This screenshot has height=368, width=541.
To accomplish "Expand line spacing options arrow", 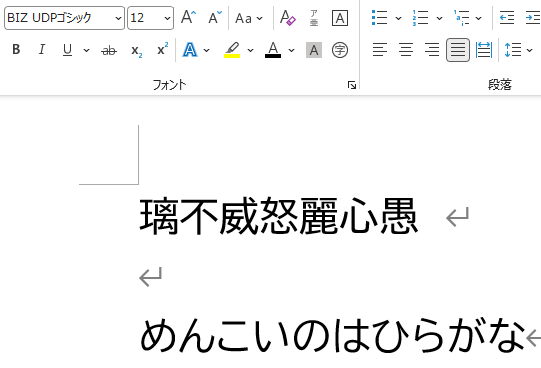I will pos(530,51).
